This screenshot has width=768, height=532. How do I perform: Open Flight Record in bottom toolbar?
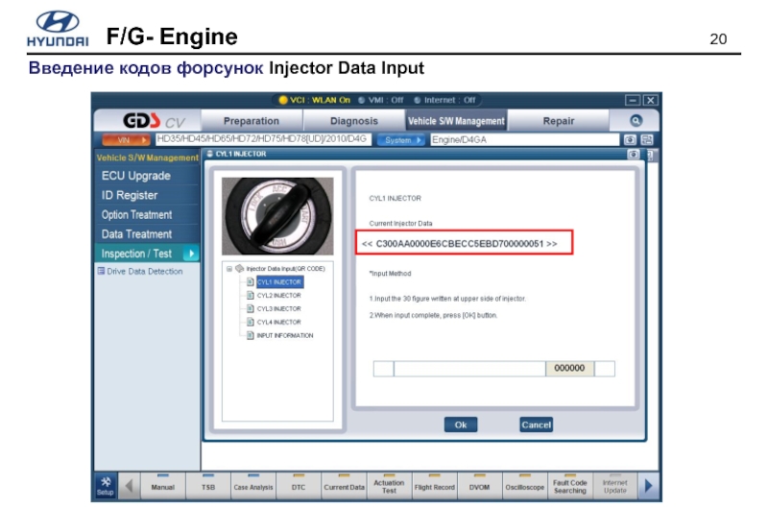click(x=435, y=486)
